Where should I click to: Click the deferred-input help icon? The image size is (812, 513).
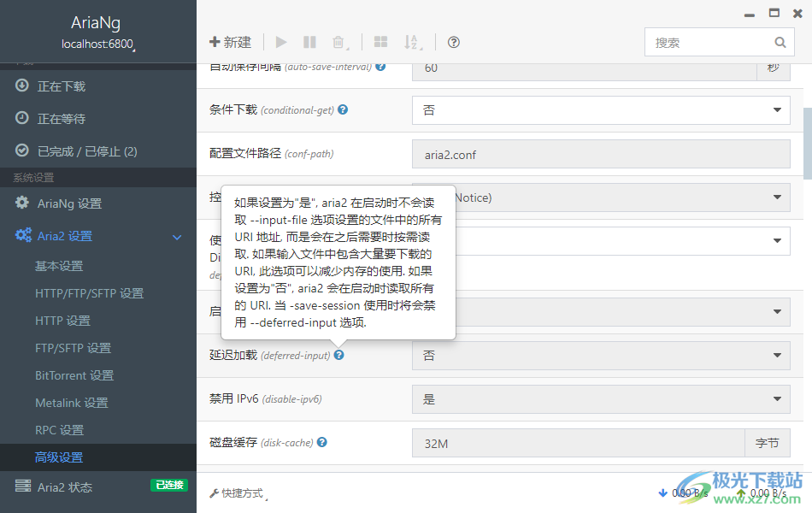coord(338,355)
